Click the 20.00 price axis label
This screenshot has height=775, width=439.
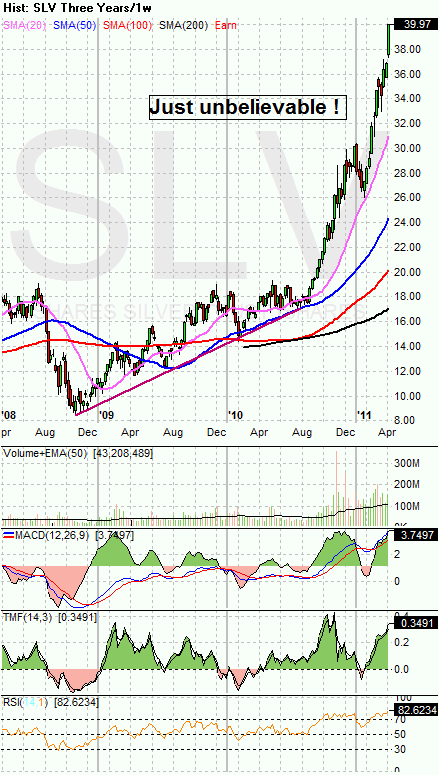coord(408,272)
